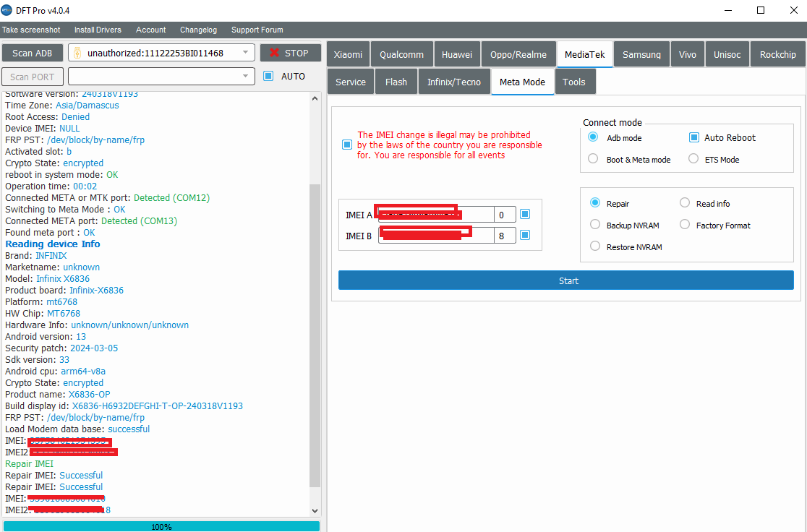This screenshot has height=532, width=807.
Task: Click 'Model: Infinix X6836' log line
Action: 47,278
